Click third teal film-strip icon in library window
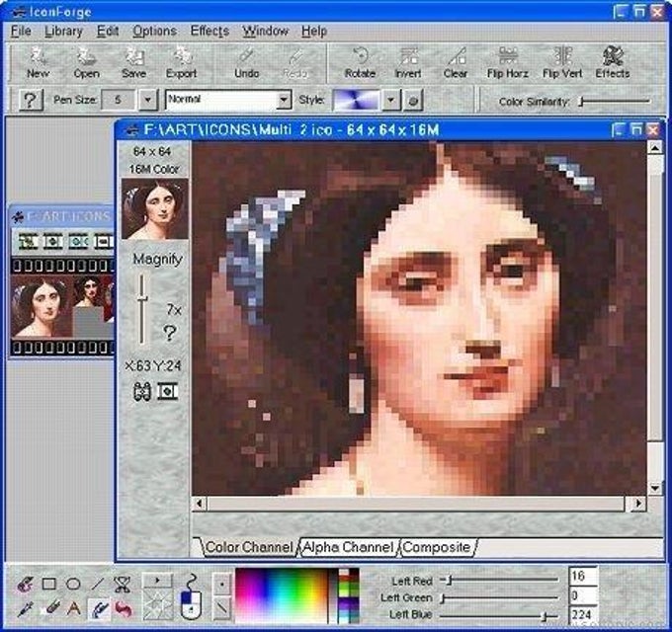This screenshot has height=632, width=672. tap(78, 242)
